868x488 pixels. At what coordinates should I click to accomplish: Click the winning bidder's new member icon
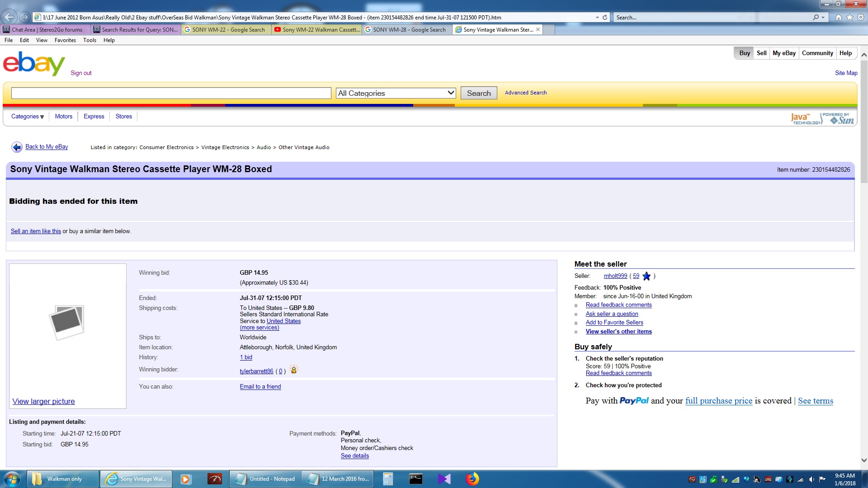pos(294,370)
